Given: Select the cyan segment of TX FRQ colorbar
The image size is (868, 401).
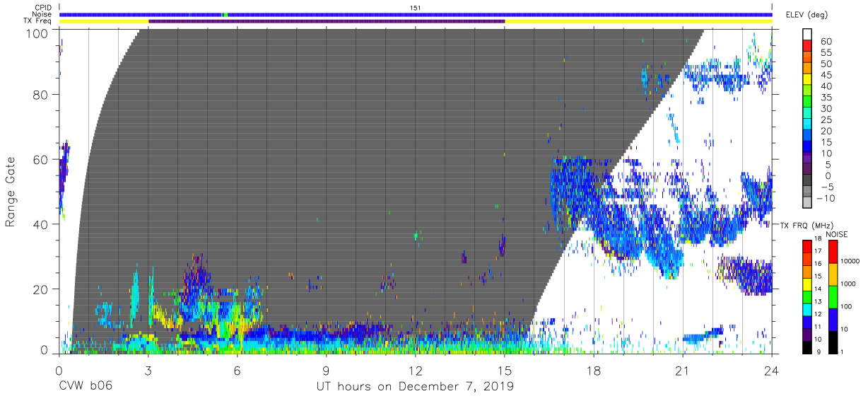Looking at the screenshot, I should point(807,310).
